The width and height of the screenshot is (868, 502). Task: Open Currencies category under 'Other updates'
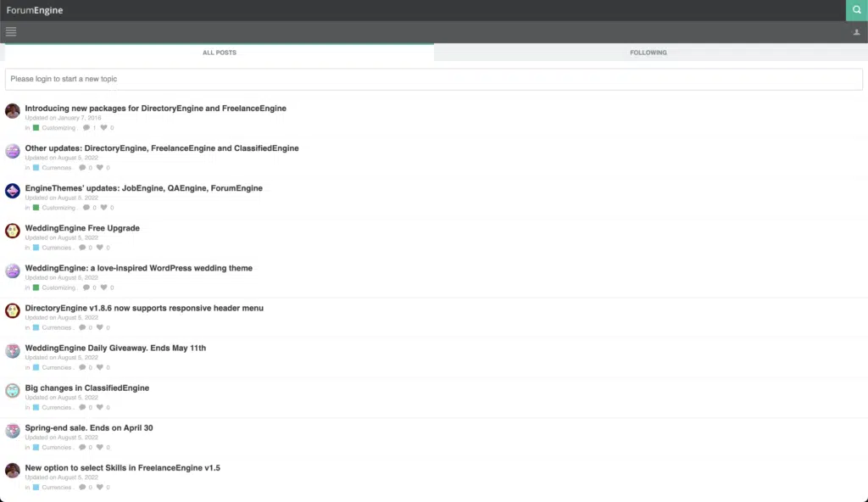57,168
